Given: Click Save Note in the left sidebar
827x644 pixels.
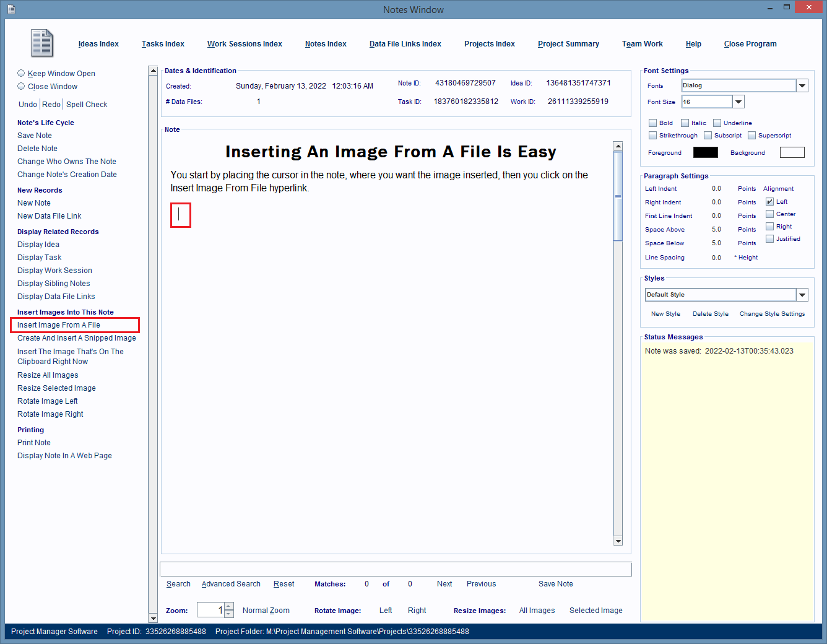Looking at the screenshot, I should point(35,136).
